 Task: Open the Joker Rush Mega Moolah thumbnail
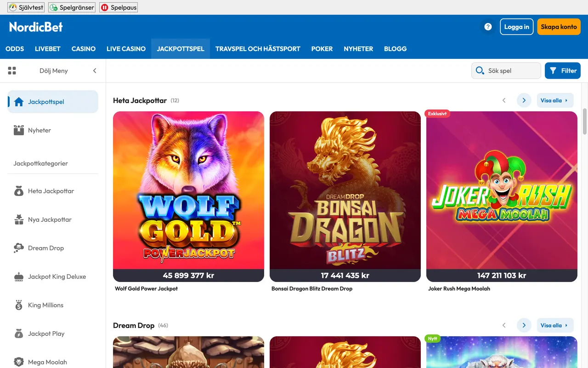502,190
